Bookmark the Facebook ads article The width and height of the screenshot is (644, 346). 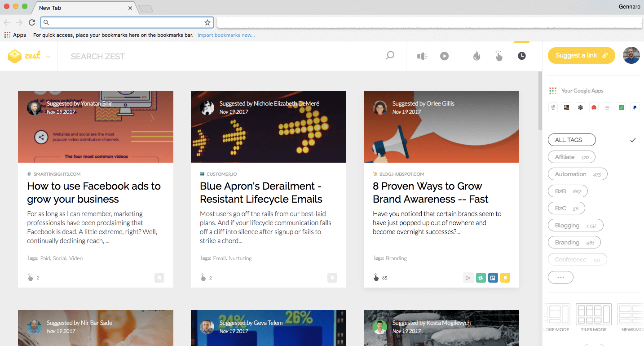tap(159, 278)
